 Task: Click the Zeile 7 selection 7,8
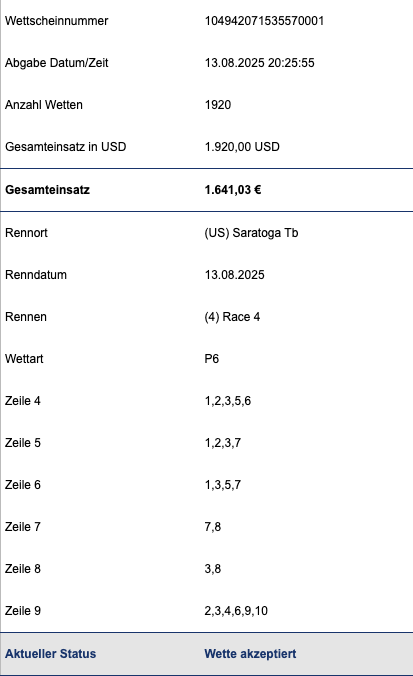pyautogui.click(x=213, y=527)
